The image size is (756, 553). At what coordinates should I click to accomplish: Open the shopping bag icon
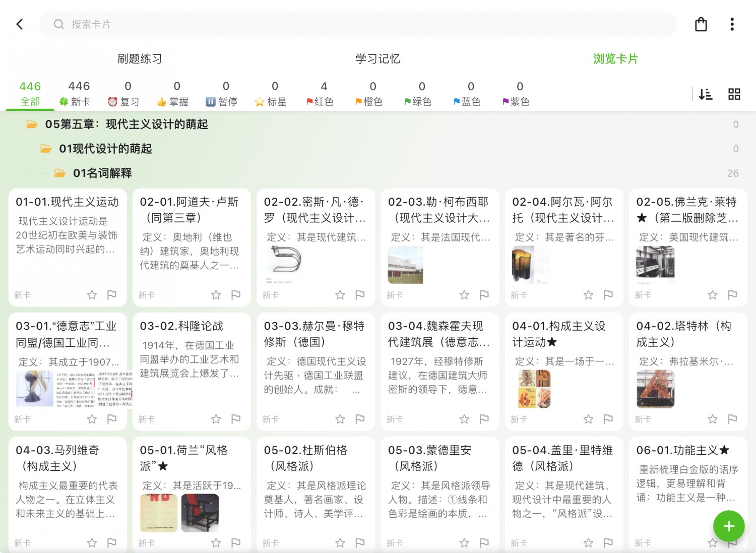[x=701, y=24]
